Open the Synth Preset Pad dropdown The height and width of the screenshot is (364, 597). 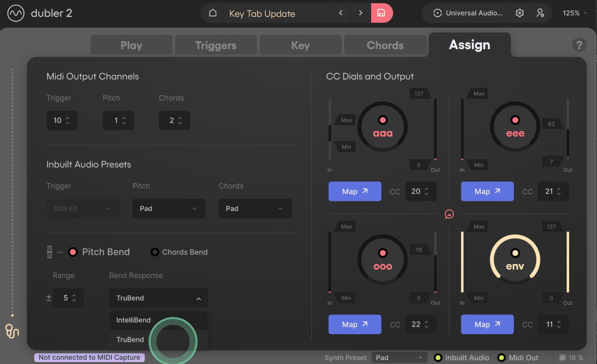point(399,358)
